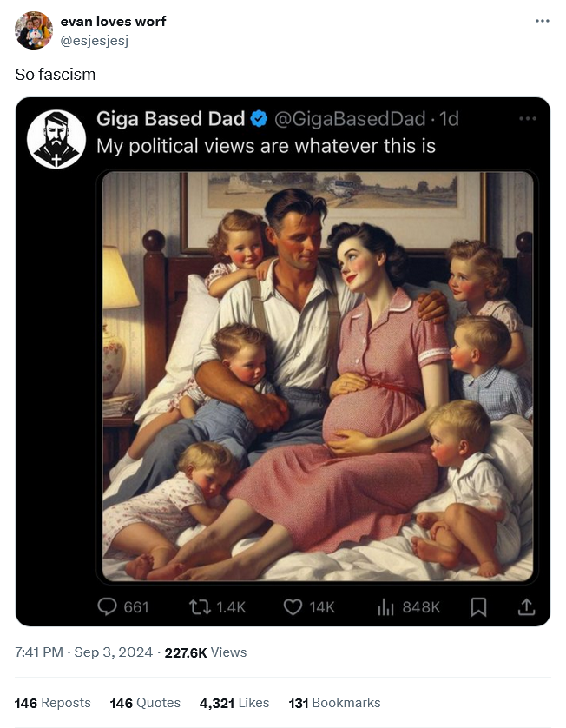Viewport: 566px width, 728px height.
Task: Open the @GigaBasedDad handle link
Action: coord(350,119)
